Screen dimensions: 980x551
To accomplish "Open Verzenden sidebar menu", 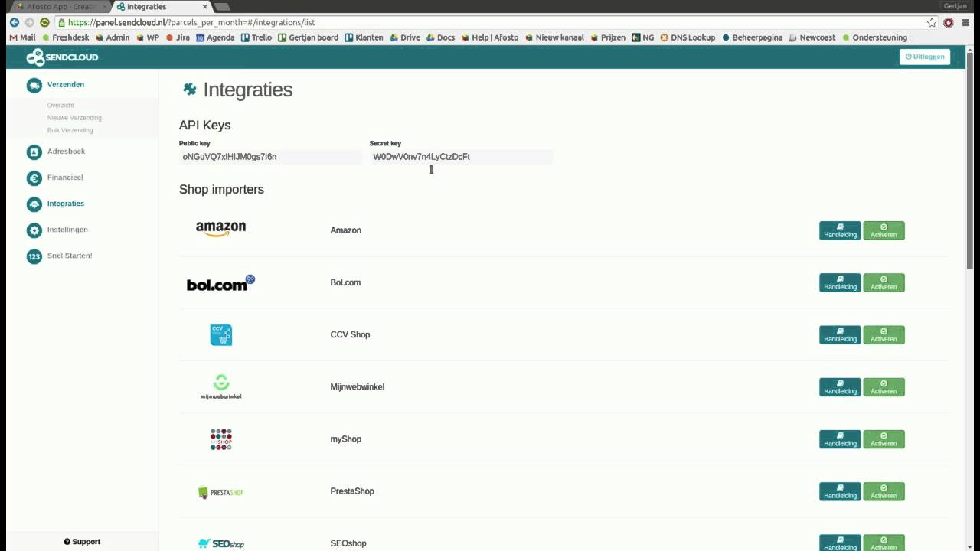I will point(66,85).
